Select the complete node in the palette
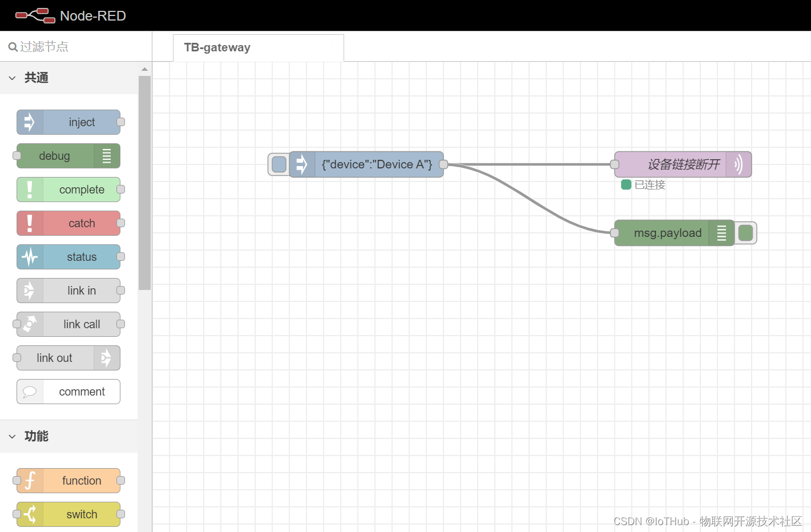811x532 pixels. point(74,189)
